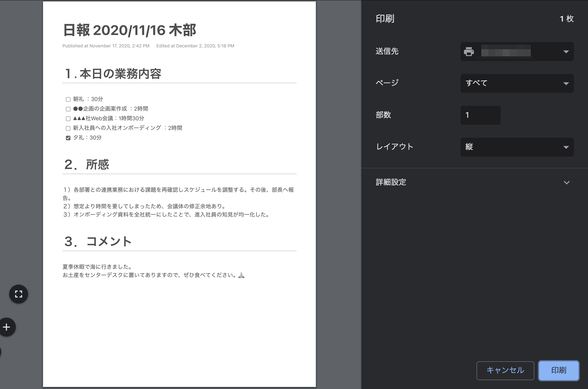Screen dimensions: 588x389
Task: Click the zoom in plus icon
Action: (6, 327)
